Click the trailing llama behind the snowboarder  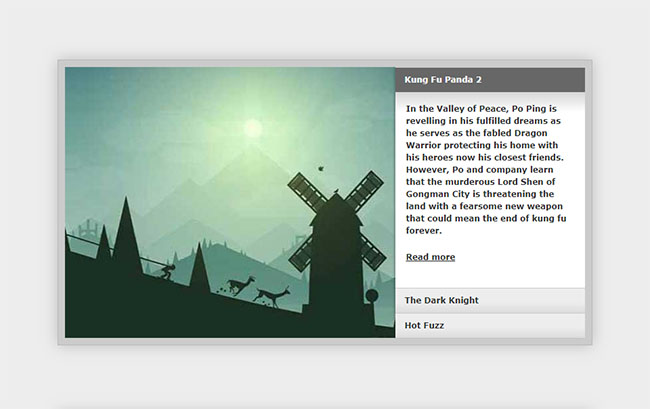pyautogui.click(x=240, y=285)
